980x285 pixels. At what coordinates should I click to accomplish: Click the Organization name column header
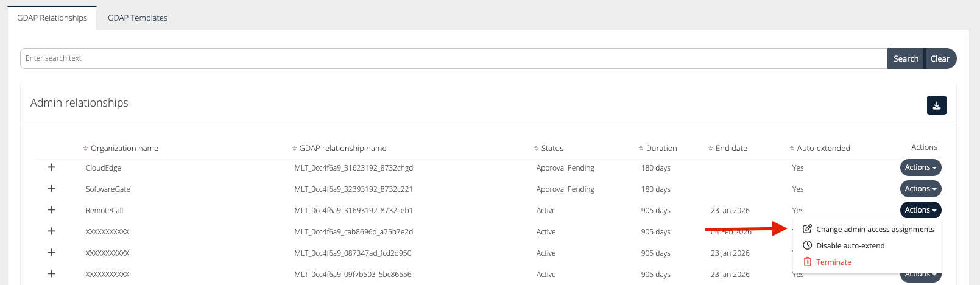(124, 149)
